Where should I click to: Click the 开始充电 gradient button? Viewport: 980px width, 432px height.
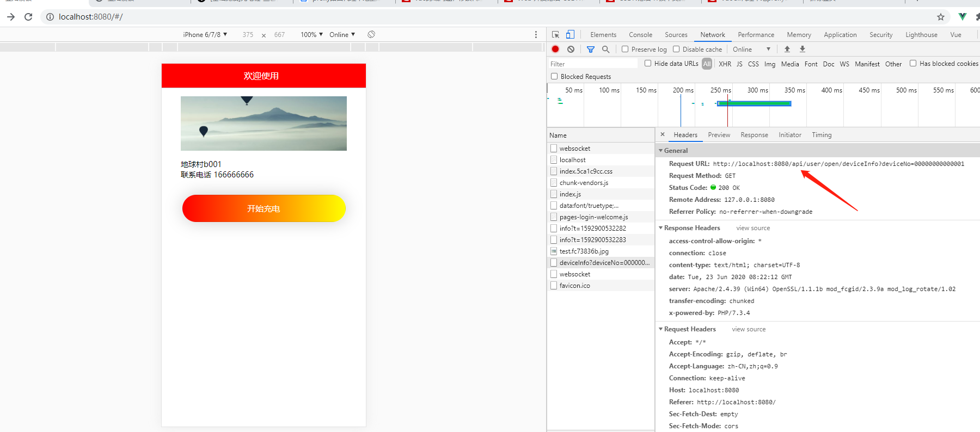[264, 208]
